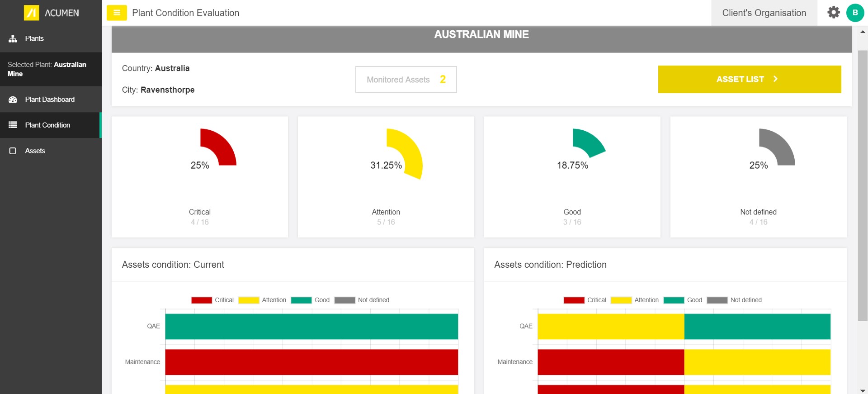
Task: Toggle Not defined legend in Prediction chart
Action: click(734, 300)
